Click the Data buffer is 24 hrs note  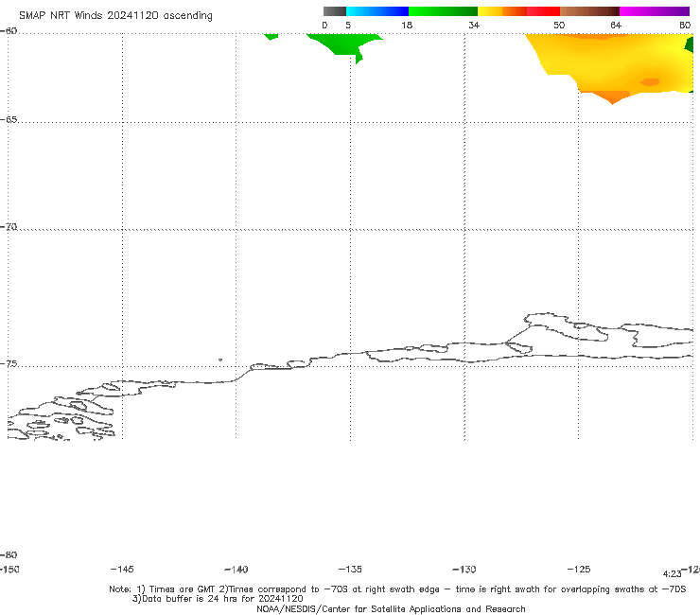pyautogui.click(x=218, y=599)
